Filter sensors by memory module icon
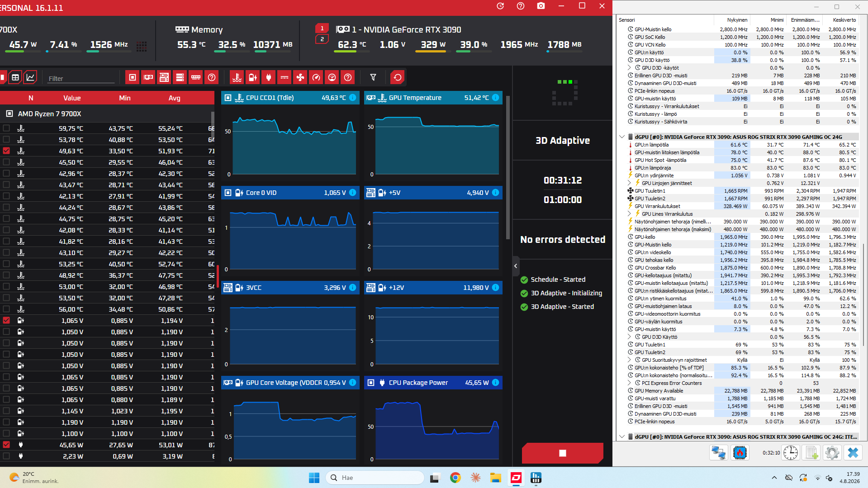Viewport: 868px width, 488px height. click(x=196, y=77)
